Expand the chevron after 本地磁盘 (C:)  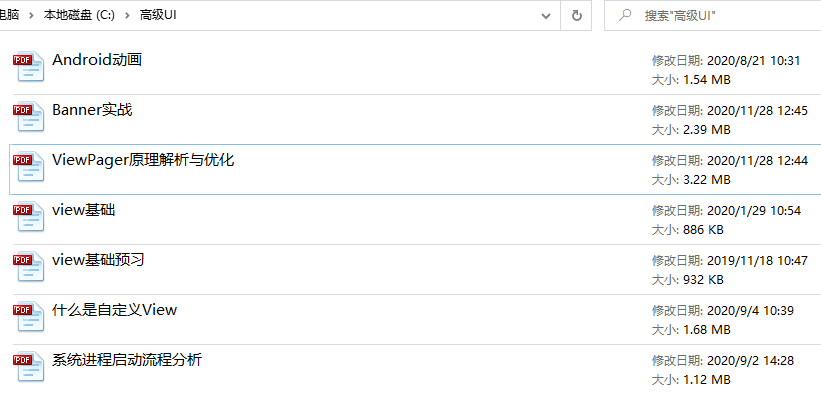(127, 15)
